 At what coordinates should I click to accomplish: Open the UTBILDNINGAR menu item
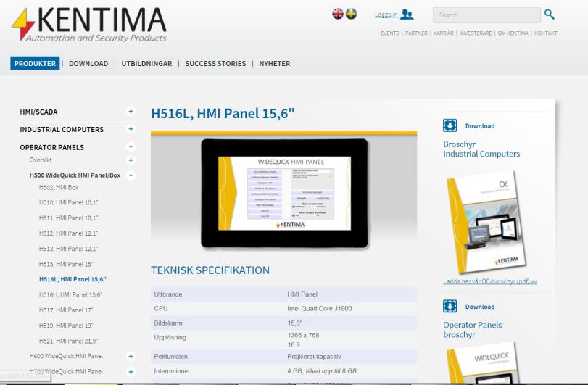click(146, 64)
